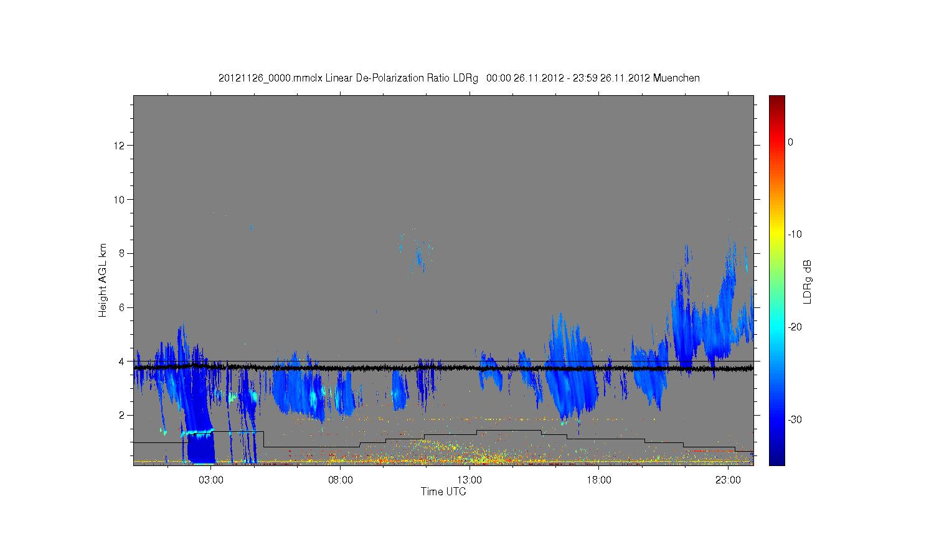The width and height of the screenshot is (934, 560).
Task: Click the height tick label 10
Action: [x=120, y=200]
